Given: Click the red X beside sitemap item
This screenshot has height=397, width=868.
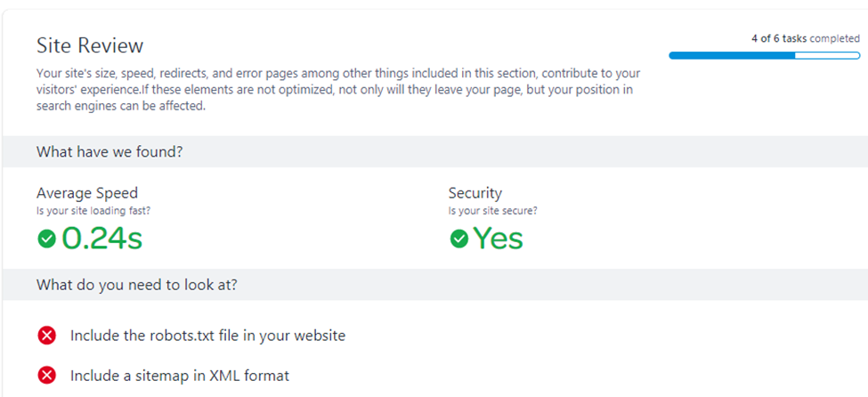Looking at the screenshot, I should click(x=46, y=376).
